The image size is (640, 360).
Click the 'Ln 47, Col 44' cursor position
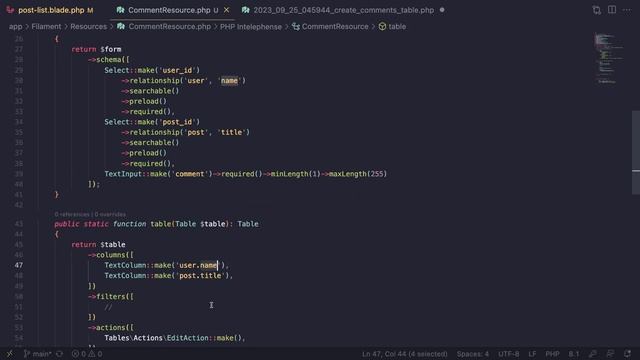point(404,354)
